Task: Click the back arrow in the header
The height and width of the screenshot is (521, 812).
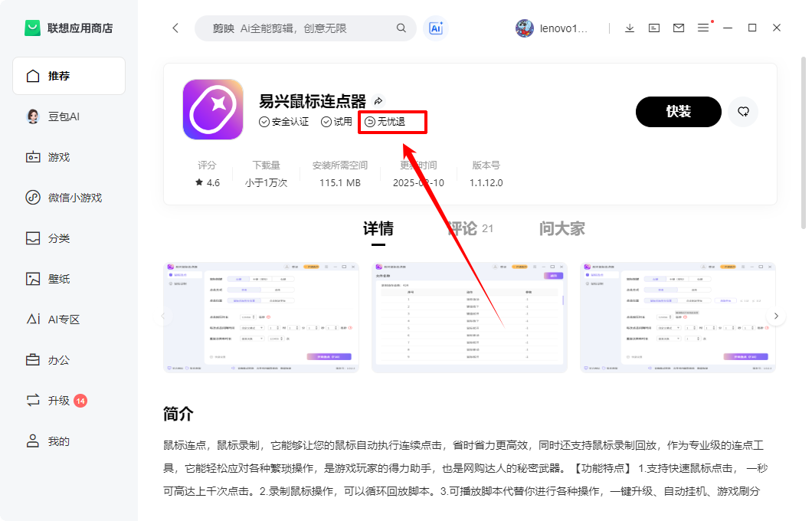Action: coord(175,28)
